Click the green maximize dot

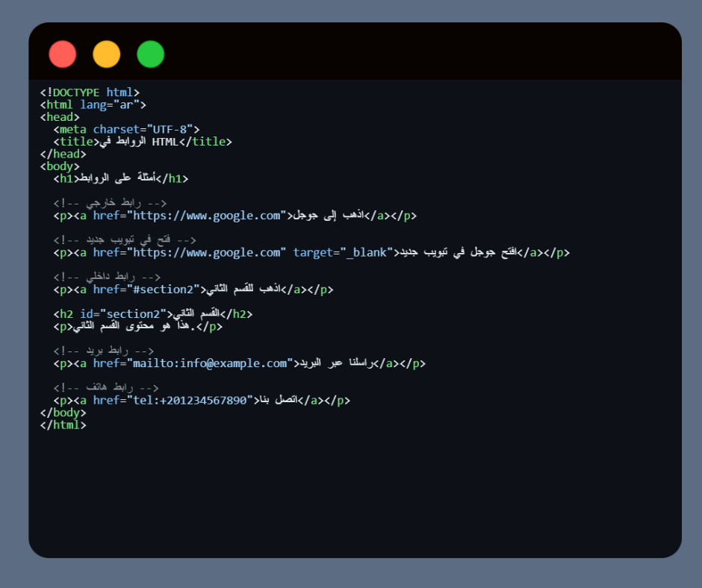pos(150,54)
